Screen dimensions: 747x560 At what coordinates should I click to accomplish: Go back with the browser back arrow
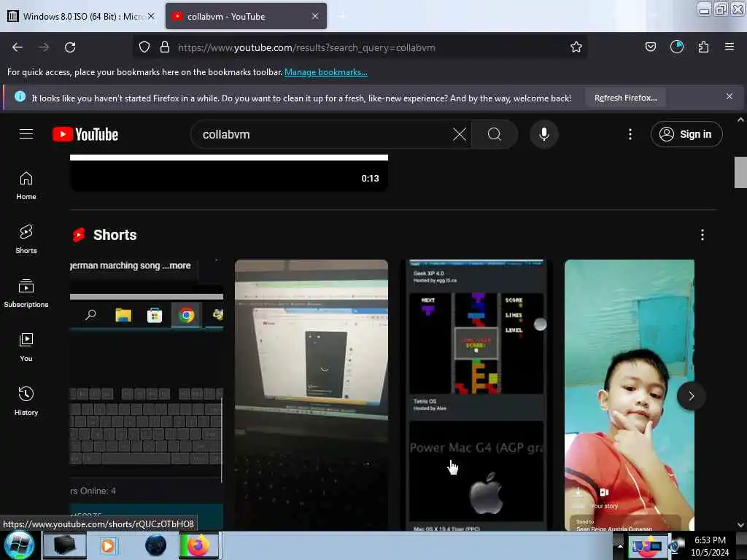pyautogui.click(x=18, y=47)
